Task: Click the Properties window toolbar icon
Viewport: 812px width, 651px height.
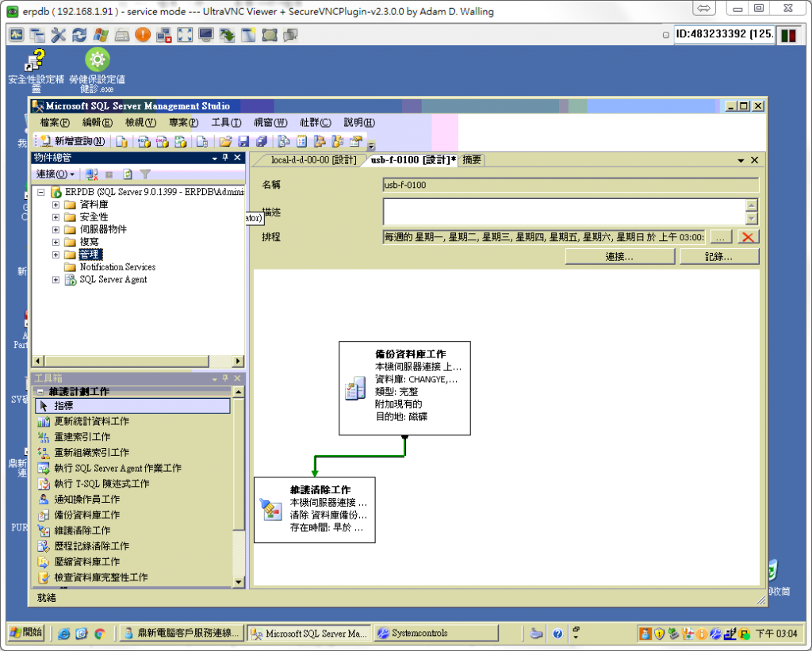Action: 356,141
